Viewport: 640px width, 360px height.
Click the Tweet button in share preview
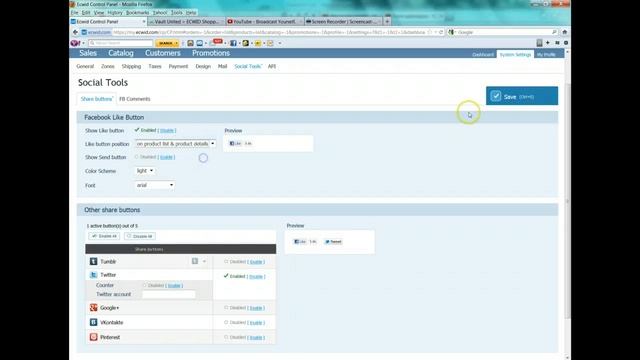coord(333,242)
